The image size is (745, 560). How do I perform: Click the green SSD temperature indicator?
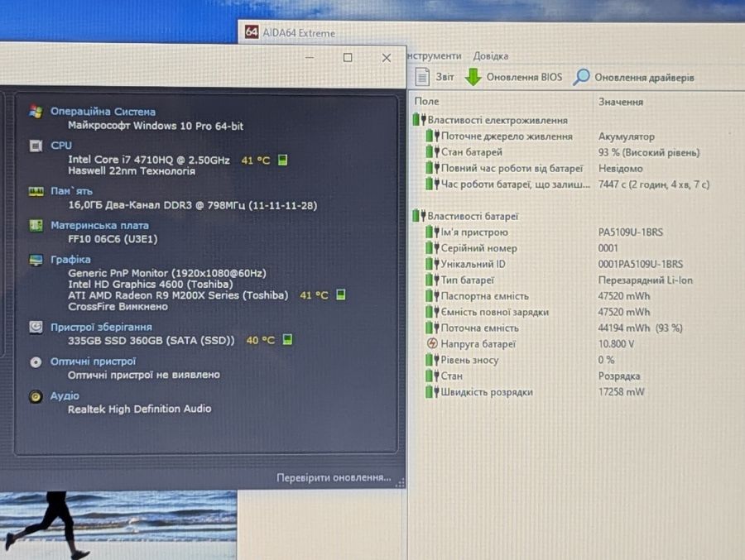287,340
